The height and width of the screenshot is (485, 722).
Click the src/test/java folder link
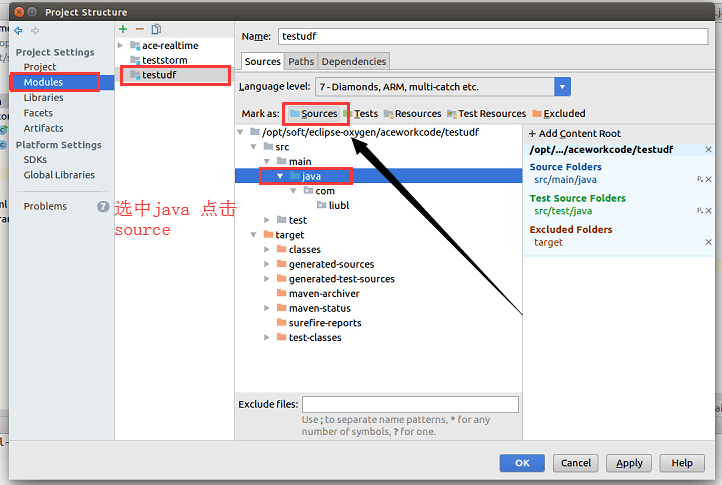click(x=563, y=211)
